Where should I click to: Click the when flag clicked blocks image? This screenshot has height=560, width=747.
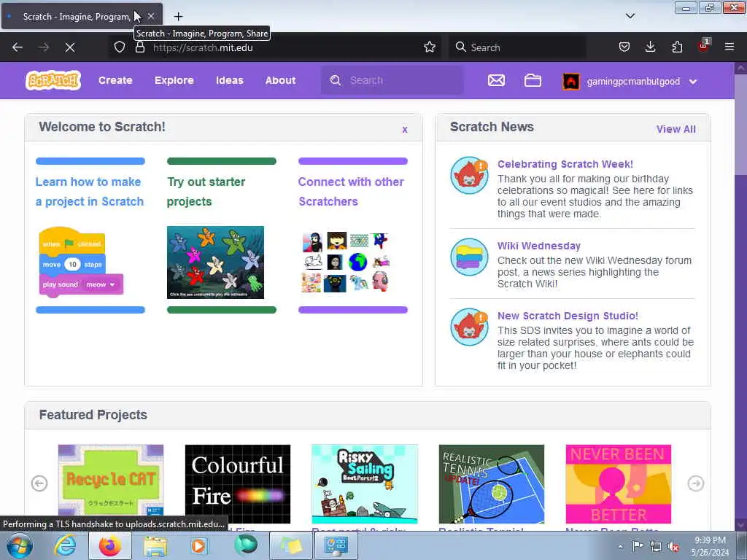[81, 262]
